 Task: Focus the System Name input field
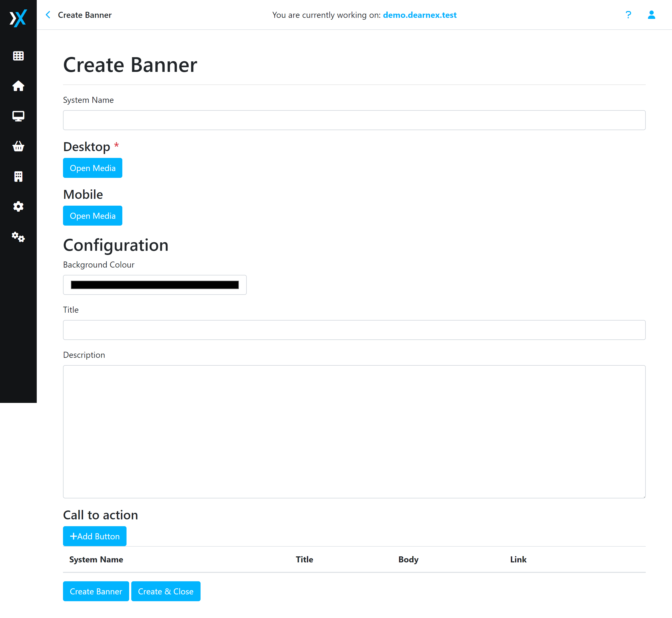(x=354, y=120)
